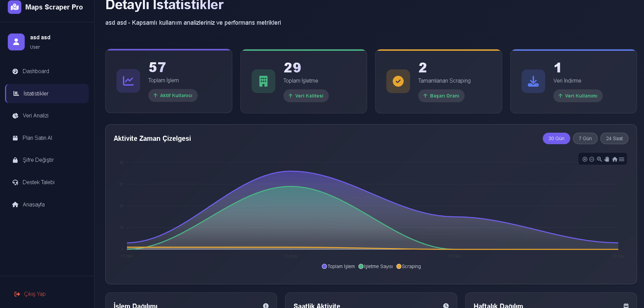The image size is (644, 308).
Task: Click the Veri İndirme download icon
Action: point(533,81)
